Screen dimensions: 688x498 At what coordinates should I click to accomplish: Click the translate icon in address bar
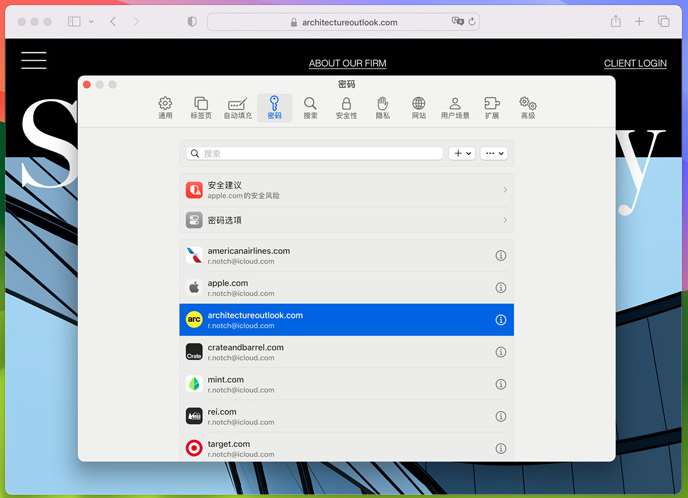click(458, 21)
